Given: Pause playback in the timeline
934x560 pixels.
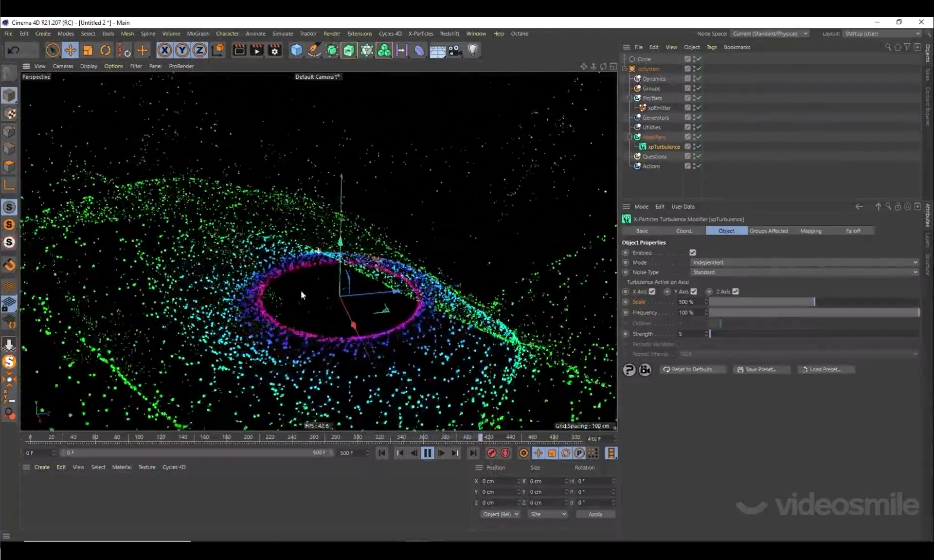Looking at the screenshot, I should tap(427, 453).
